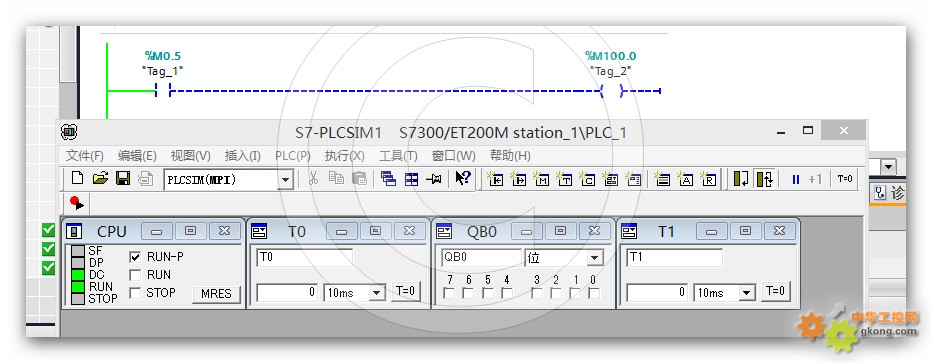Open the QB0 format dropdown
932x363 pixels.
click(594, 258)
